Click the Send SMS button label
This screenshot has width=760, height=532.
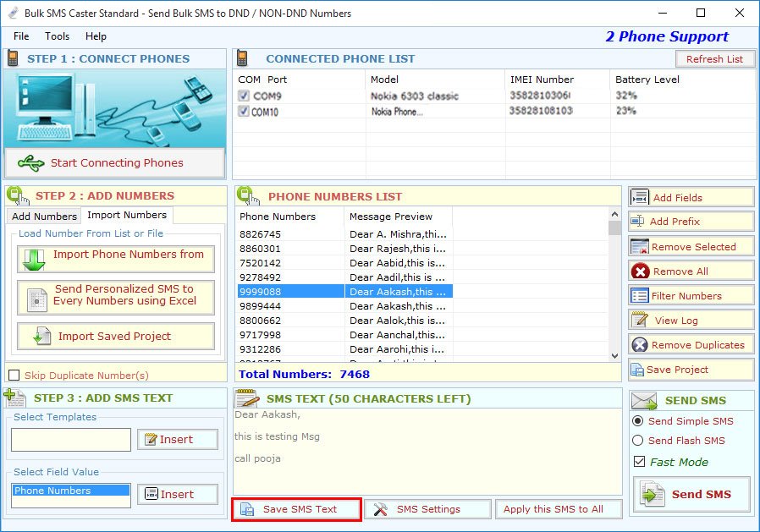(702, 494)
